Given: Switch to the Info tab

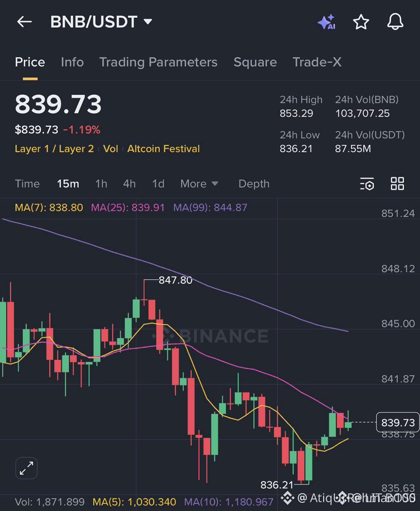Looking at the screenshot, I should 73,62.
